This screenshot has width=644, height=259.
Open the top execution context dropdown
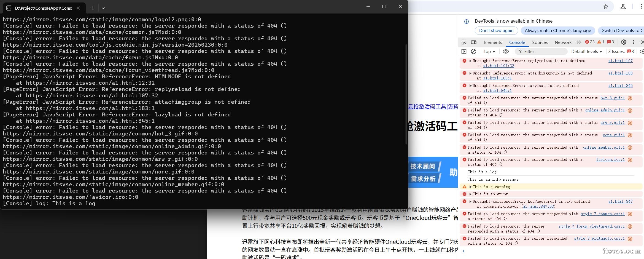[x=489, y=51]
